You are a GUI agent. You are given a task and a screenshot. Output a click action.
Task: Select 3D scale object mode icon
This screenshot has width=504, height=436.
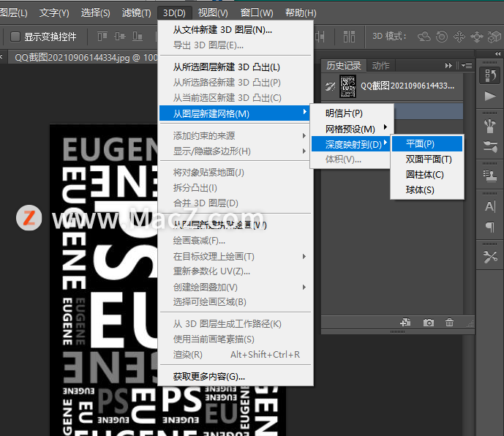(494, 37)
